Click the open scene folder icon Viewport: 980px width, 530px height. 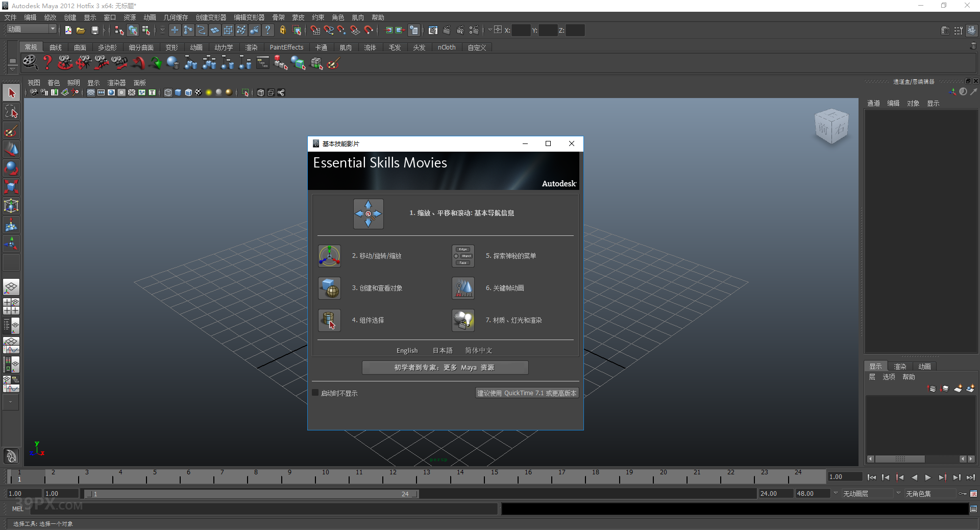click(81, 31)
